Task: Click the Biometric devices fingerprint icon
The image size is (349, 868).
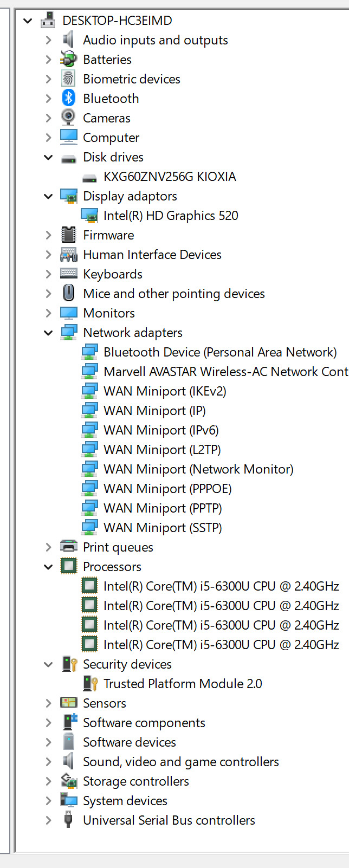Action: coord(68,79)
